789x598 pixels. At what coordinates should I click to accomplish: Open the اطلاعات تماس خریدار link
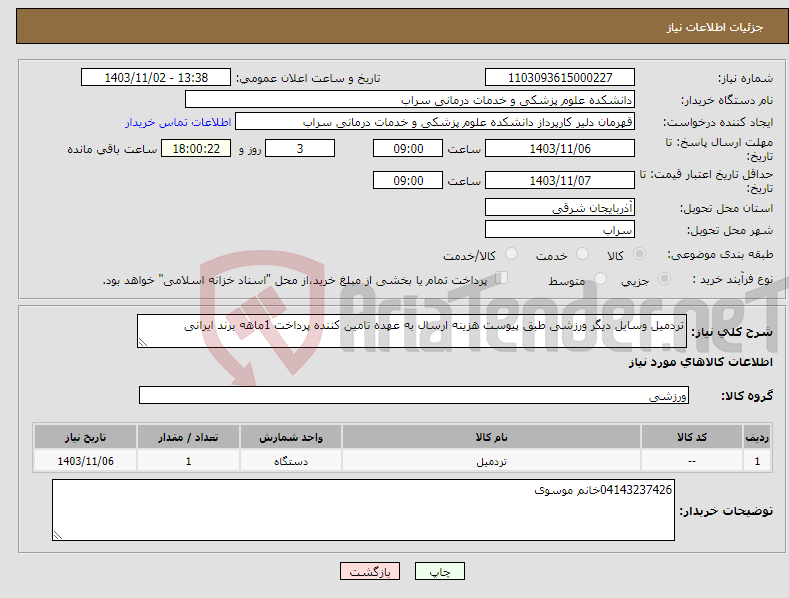pyautogui.click(x=178, y=122)
